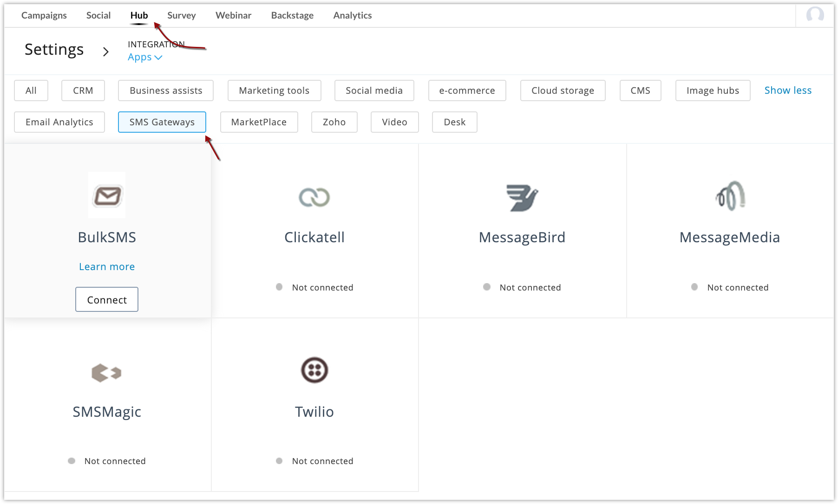Select the SMS Gateways filter
Viewport: 838px width, 504px height.
(162, 122)
